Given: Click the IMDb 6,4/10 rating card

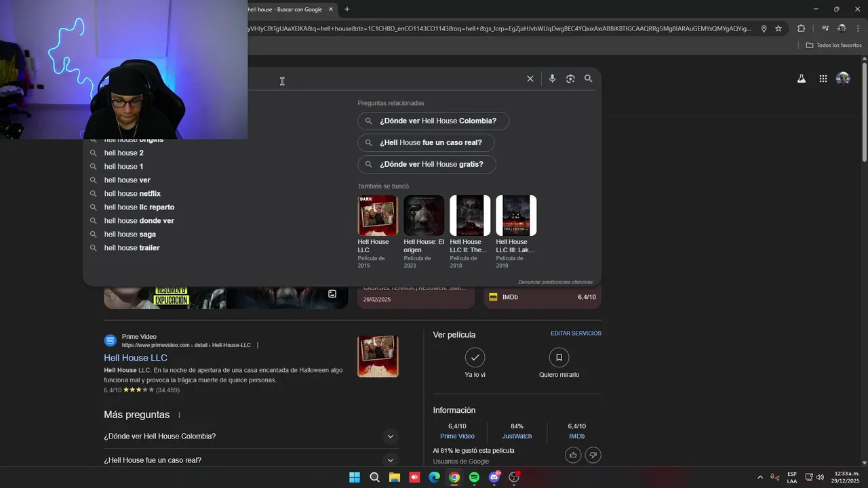Looking at the screenshot, I should [x=542, y=297].
